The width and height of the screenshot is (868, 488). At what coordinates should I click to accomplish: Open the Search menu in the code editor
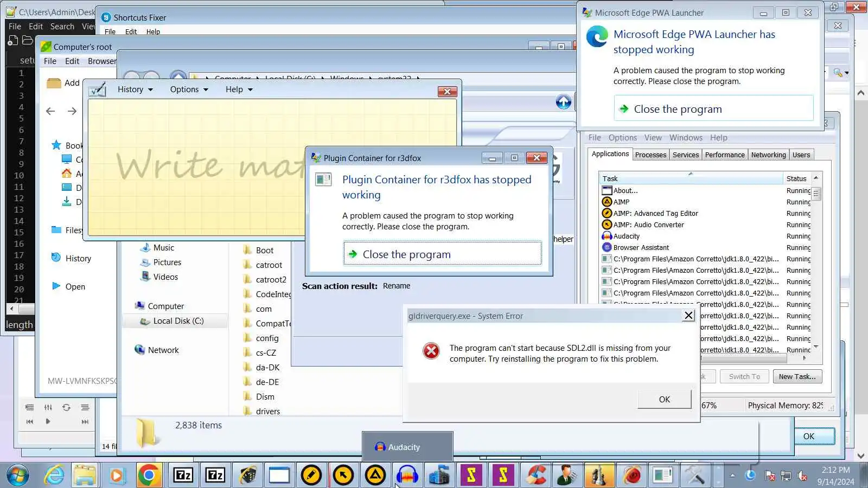click(x=62, y=26)
